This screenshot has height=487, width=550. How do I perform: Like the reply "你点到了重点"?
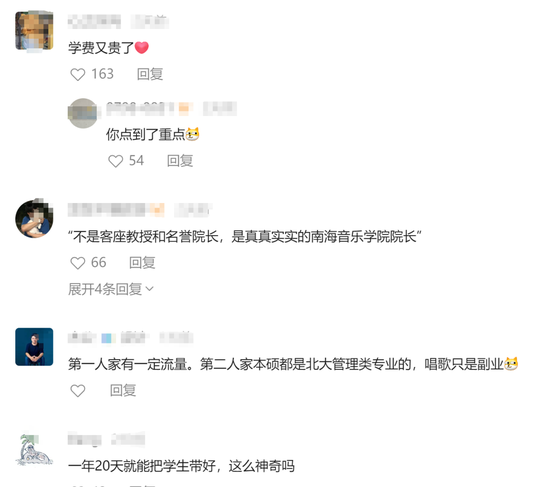coord(115,161)
